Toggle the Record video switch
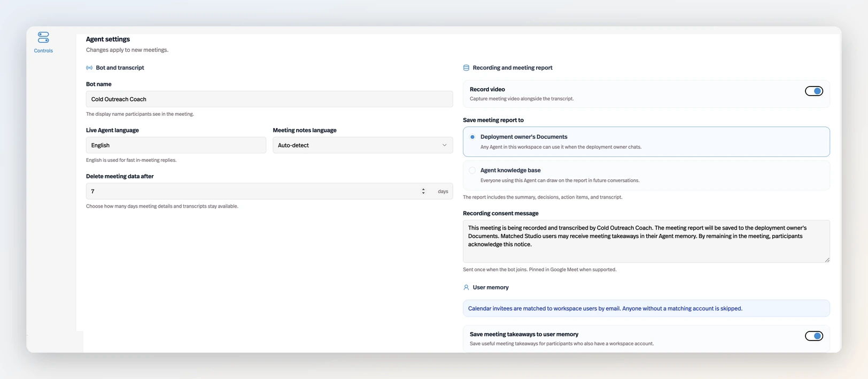Viewport: 868px width, 379px height. [x=814, y=91]
